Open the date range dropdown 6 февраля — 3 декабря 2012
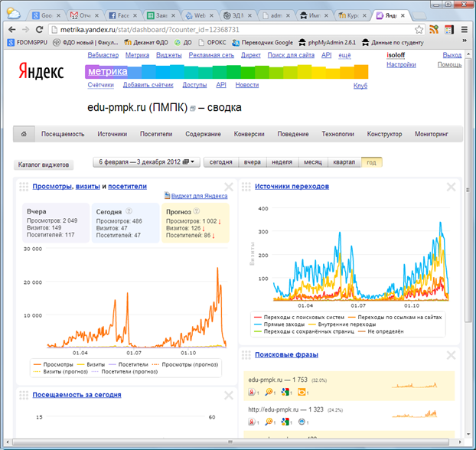Screen dimensions: 476x450 coord(146,162)
